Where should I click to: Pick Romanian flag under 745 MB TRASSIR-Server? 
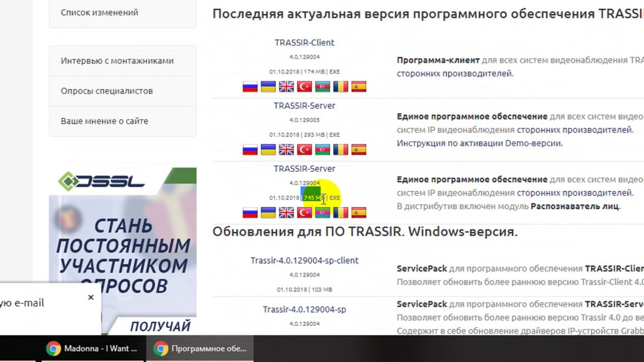tap(341, 213)
